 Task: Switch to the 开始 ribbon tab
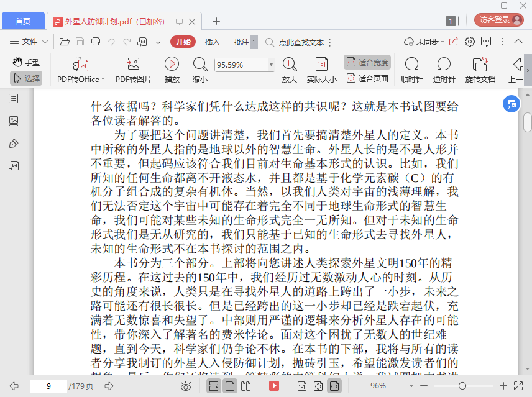pos(183,42)
